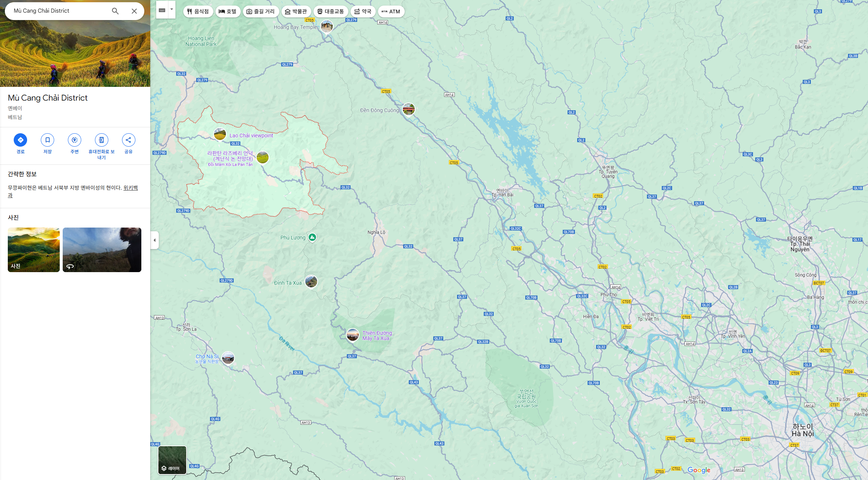Select the hotels (호텔) filter chip
868x480 pixels.
(x=228, y=12)
